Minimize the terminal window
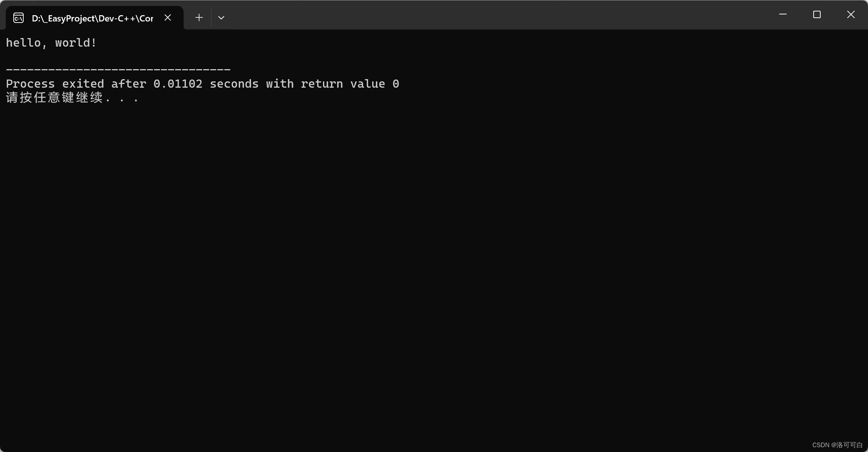This screenshot has height=452, width=868. [x=783, y=14]
